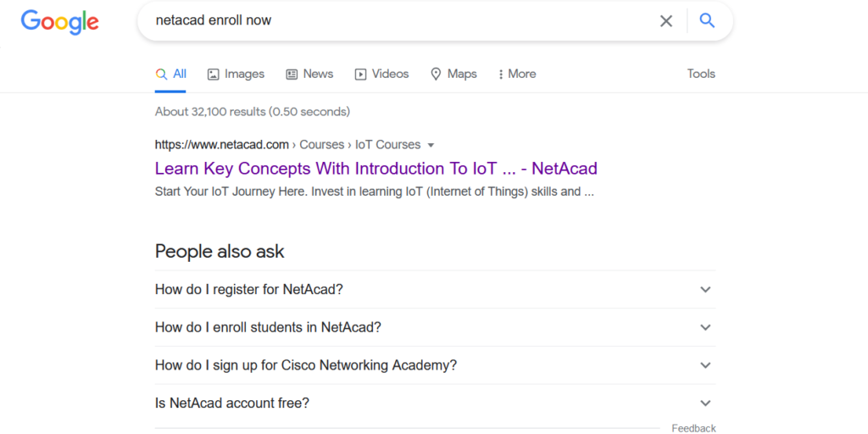Open dropdown arrow beside IoT Courses breadcrumb
Viewport: 868px width, 434px height.
pos(431,145)
